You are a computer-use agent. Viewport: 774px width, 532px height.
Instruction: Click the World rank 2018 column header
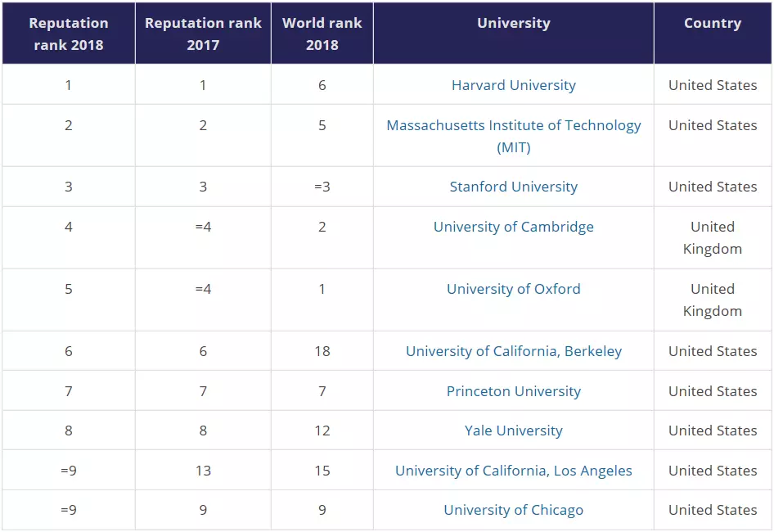click(322, 34)
